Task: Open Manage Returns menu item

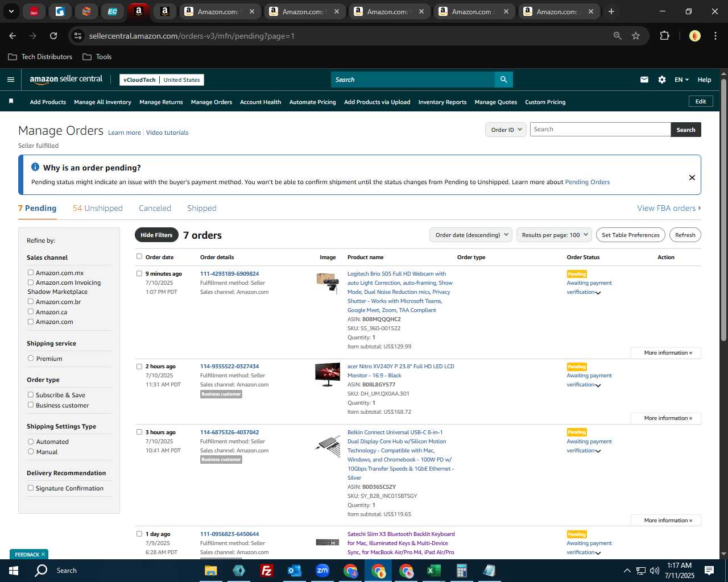Action: [161, 102]
